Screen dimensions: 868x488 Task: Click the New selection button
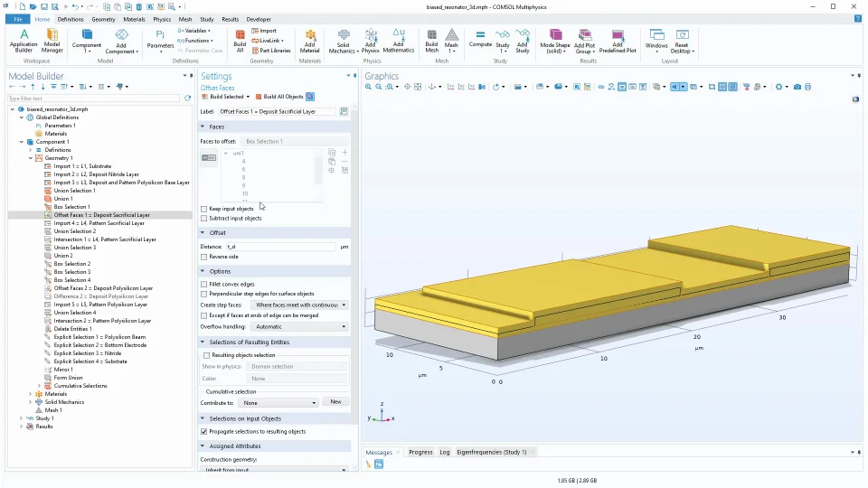click(335, 402)
